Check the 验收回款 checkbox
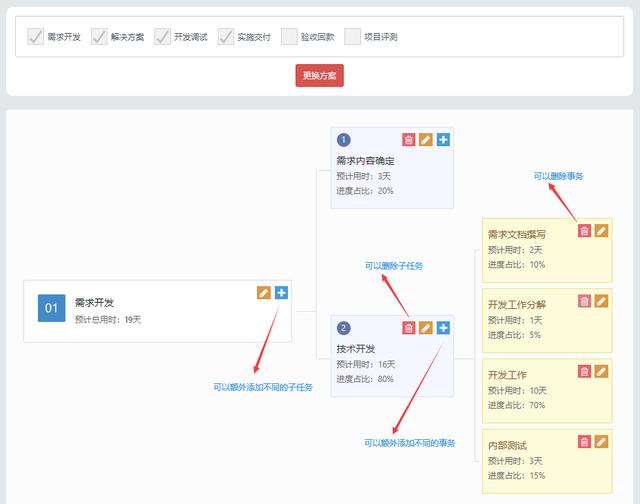Screen dimensions: 640x504 289,37
